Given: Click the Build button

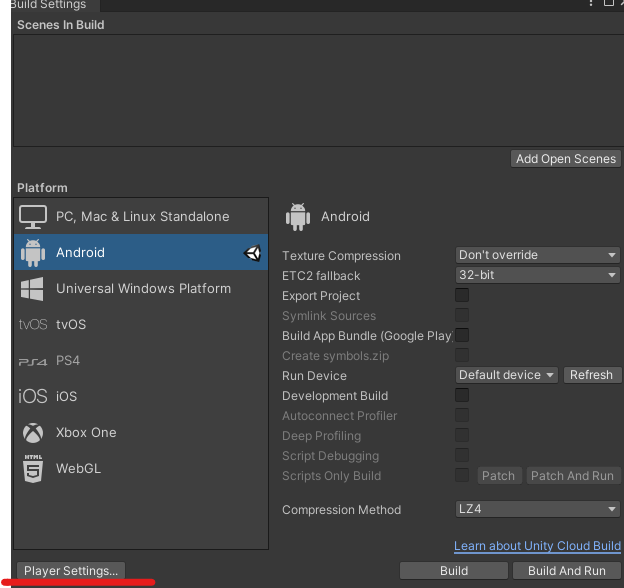Looking at the screenshot, I should (454, 570).
